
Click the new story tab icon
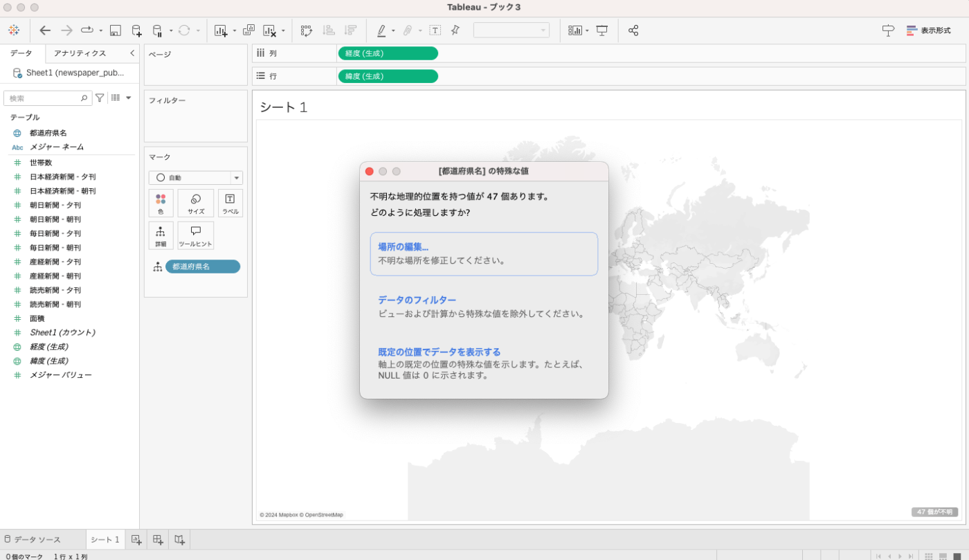179,540
